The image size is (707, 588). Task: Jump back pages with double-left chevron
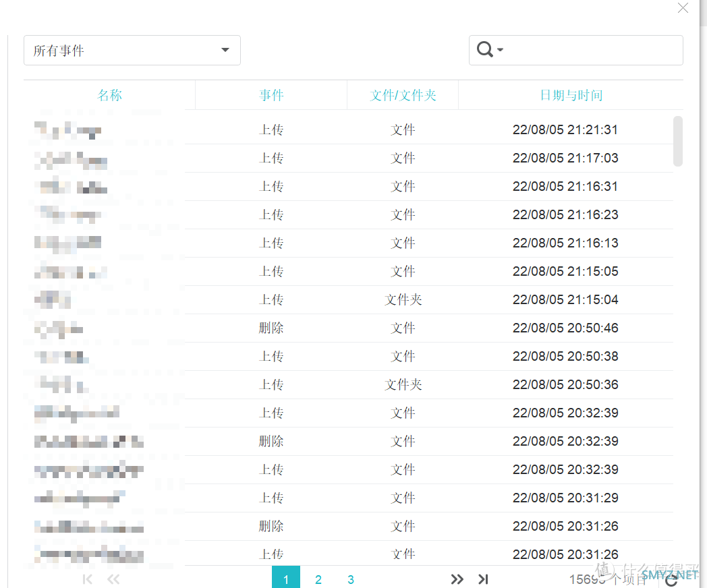point(113,579)
